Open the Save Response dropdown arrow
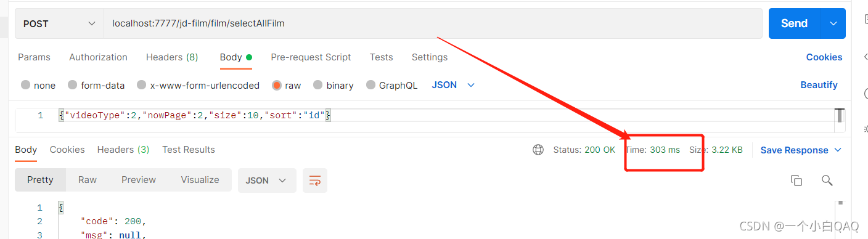This screenshot has height=239, width=868. [x=838, y=150]
